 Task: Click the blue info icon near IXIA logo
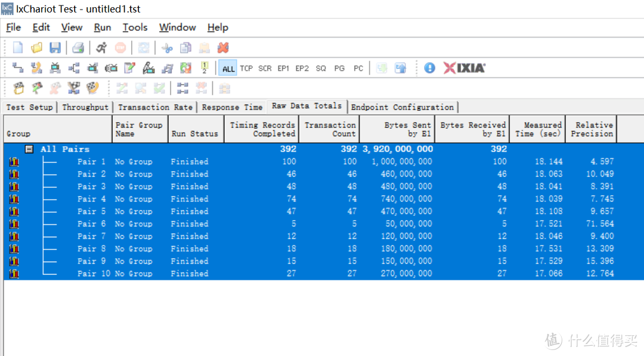click(x=429, y=68)
